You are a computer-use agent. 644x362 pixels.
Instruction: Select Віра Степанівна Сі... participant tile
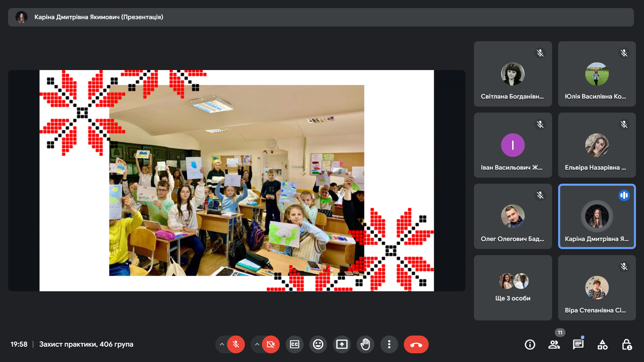(597, 288)
